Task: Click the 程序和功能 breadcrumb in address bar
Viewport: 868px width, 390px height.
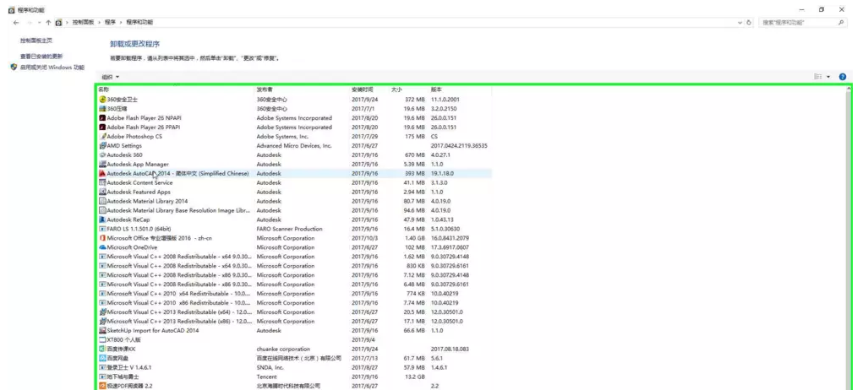Action: click(139, 23)
